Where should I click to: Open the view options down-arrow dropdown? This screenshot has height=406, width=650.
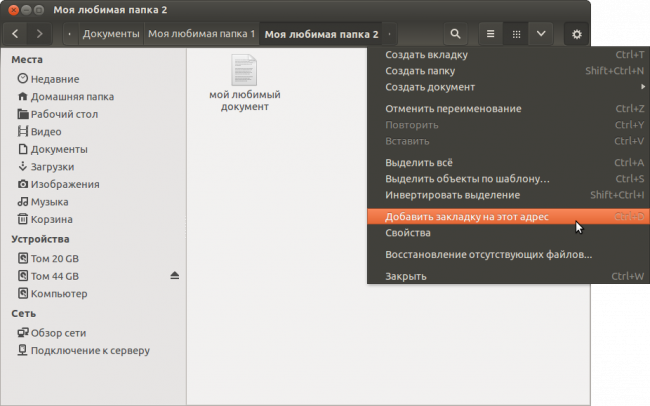point(541,34)
